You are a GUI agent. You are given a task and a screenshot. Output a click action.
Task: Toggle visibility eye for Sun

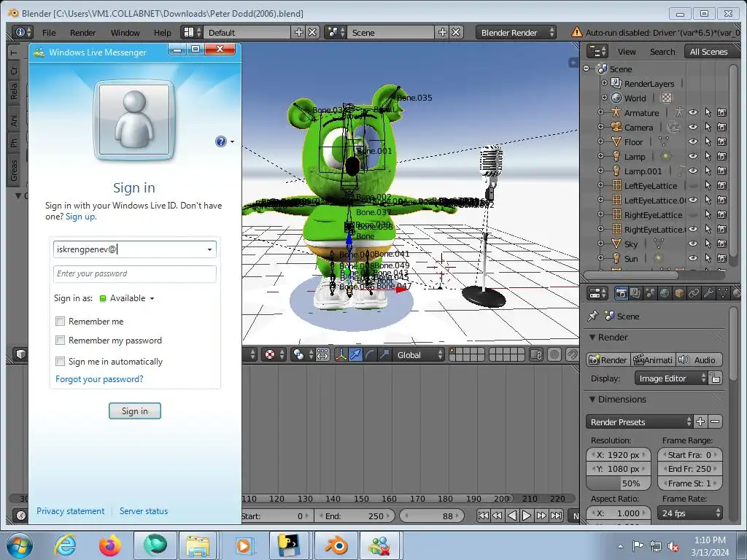[693, 258]
